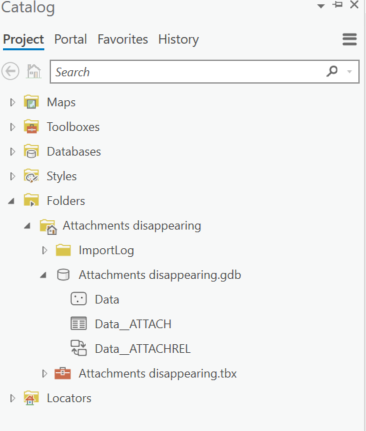This screenshot has width=366, height=431.
Task: Switch to the History tab
Action: (178, 39)
